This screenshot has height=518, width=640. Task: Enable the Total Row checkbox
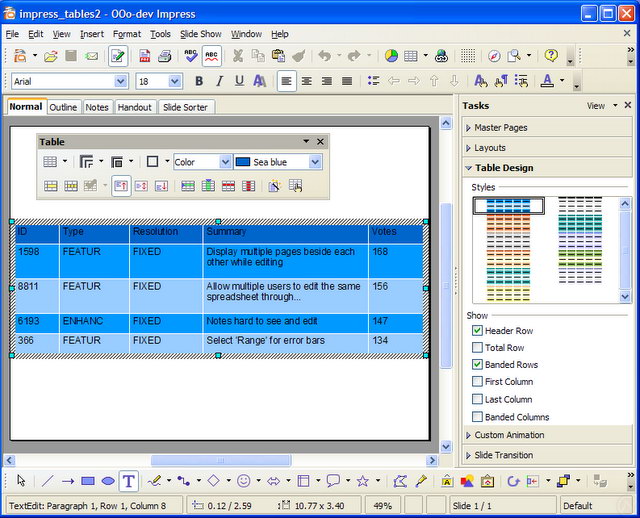click(x=478, y=348)
